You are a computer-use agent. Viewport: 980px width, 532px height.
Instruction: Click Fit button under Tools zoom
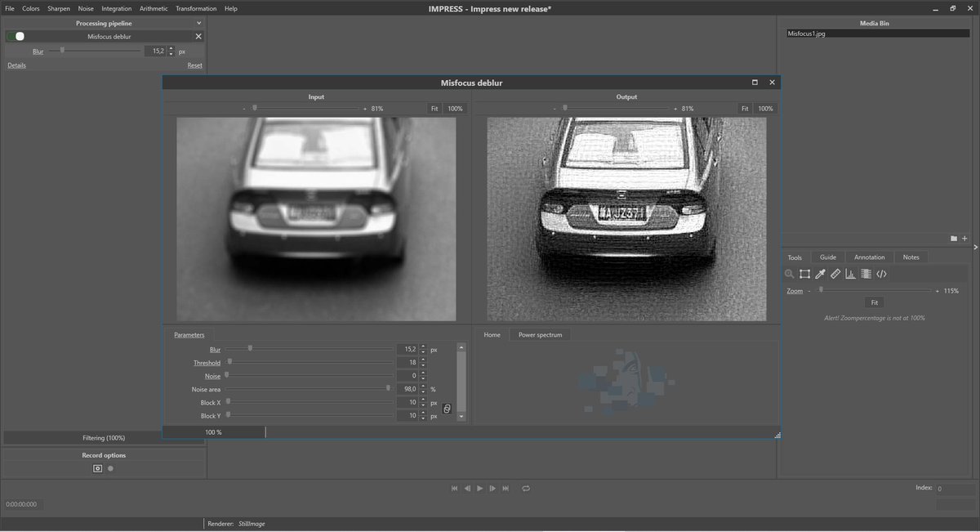pos(875,302)
